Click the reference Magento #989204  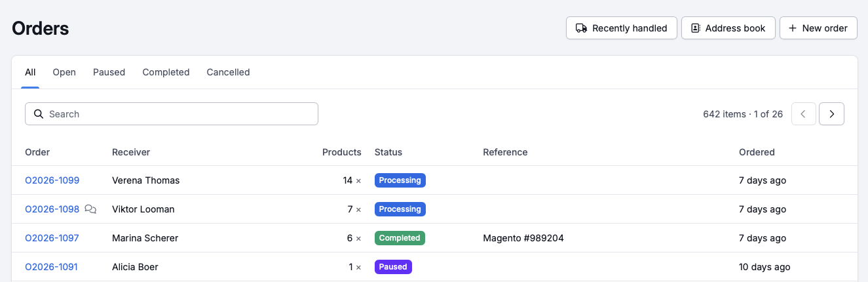tap(523, 238)
